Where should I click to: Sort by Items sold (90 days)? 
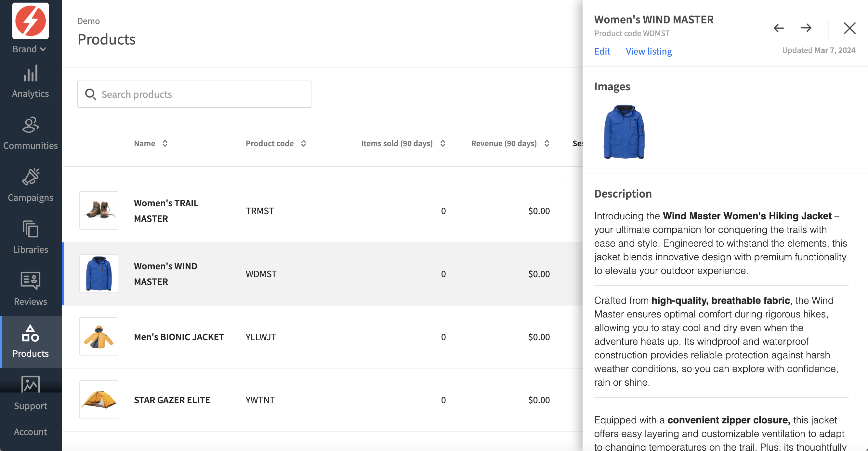click(403, 144)
